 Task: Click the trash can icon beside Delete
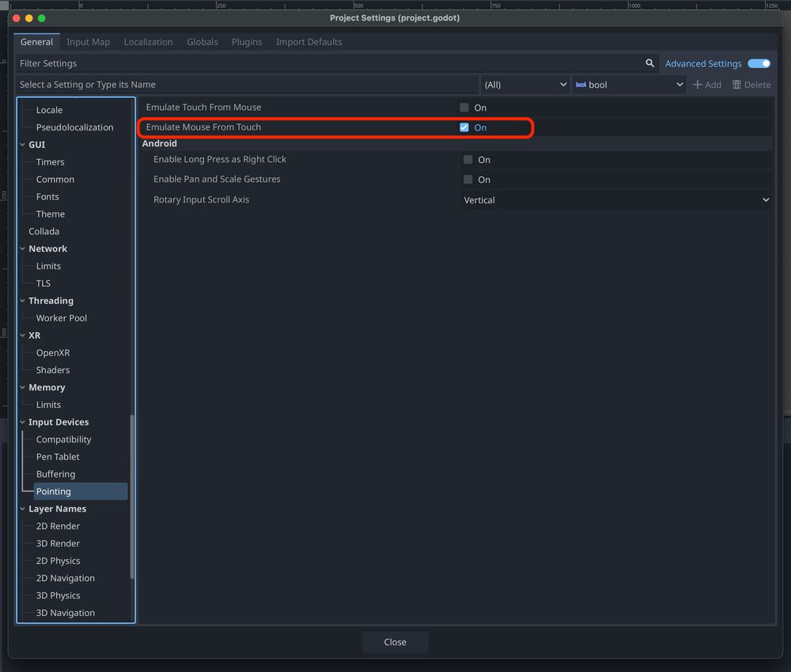(736, 85)
